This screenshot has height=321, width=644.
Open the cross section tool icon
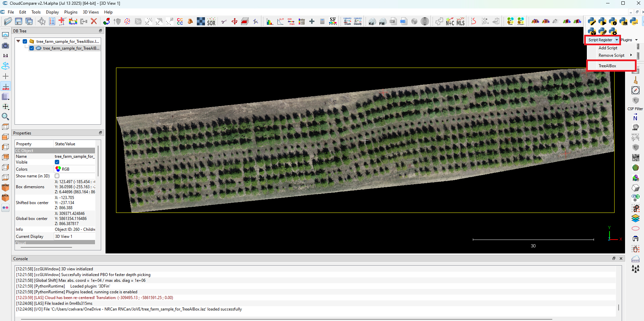tap(245, 21)
